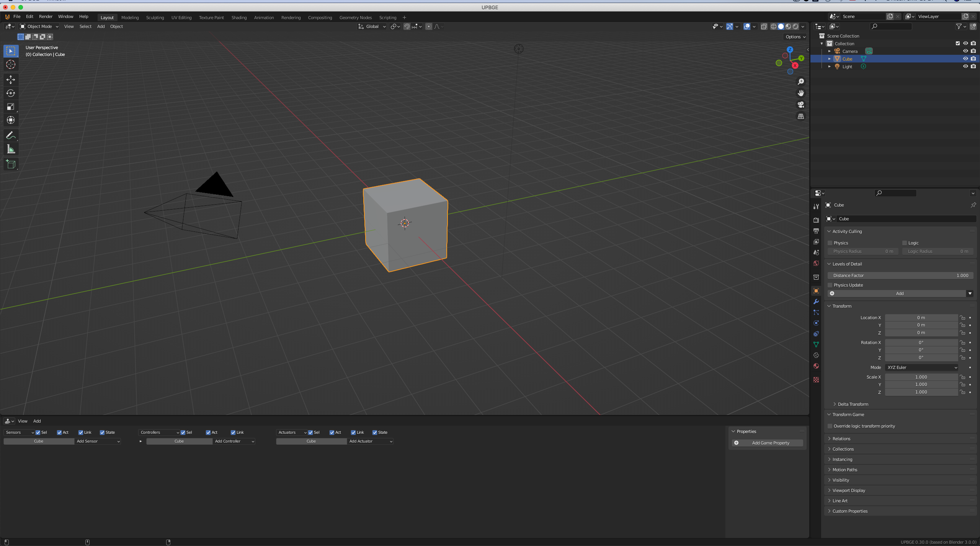The height and width of the screenshot is (546, 980).
Task: Switch to the Modeling workspace tab
Action: click(130, 18)
